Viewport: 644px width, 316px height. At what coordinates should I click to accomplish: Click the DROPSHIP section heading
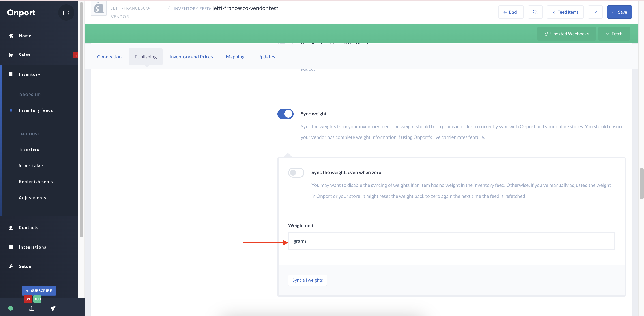pyautogui.click(x=30, y=95)
